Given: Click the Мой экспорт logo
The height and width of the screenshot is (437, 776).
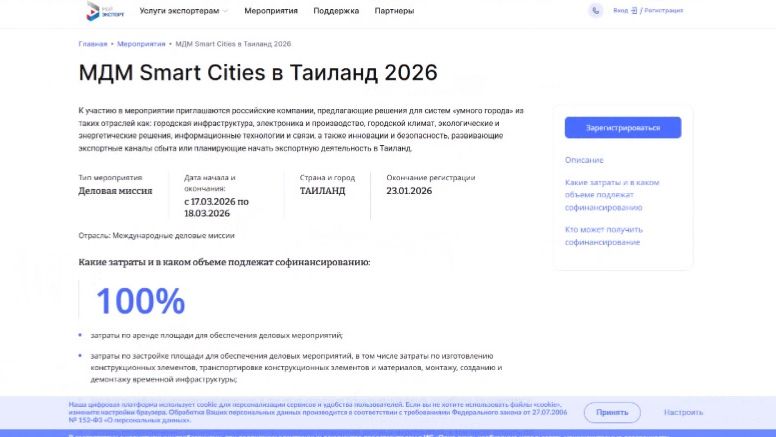Looking at the screenshot, I should pos(105,11).
